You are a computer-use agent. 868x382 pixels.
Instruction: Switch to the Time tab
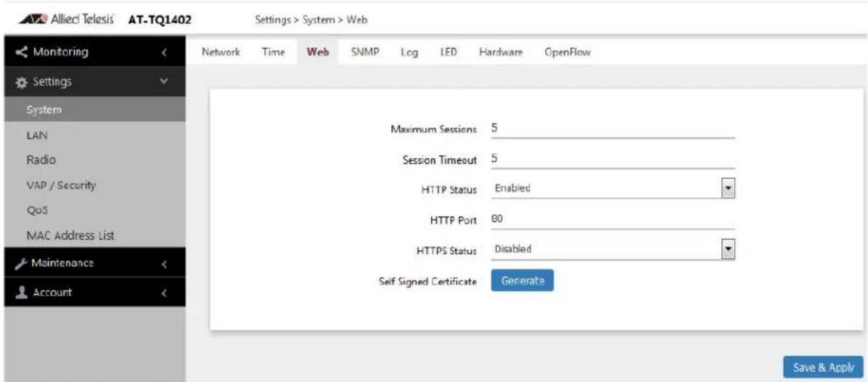[x=273, y=52]
